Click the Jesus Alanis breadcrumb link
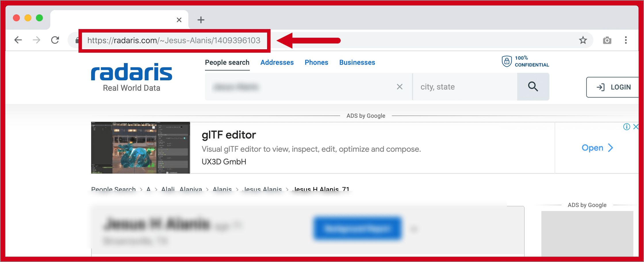This screenshot has height=262, width=644. click(x=262, y=189)
